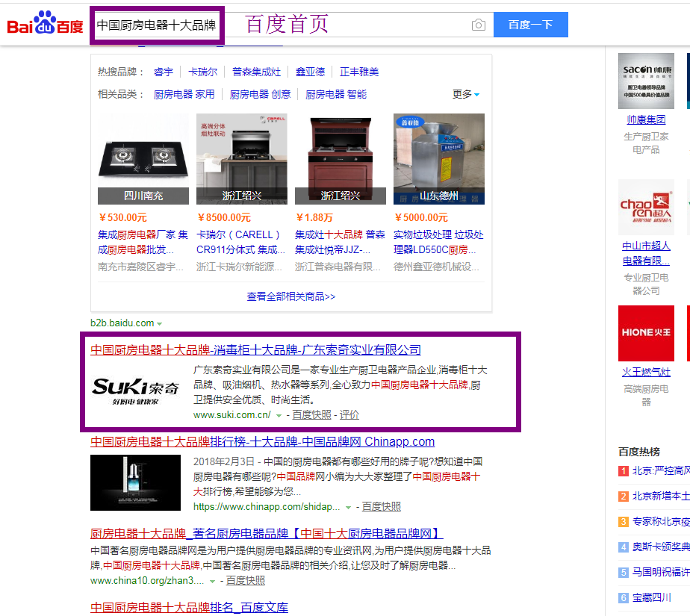Open the Chinapp result thumbnail image
The height and width of the screenshot is (616, 690).
coord(135,482)
